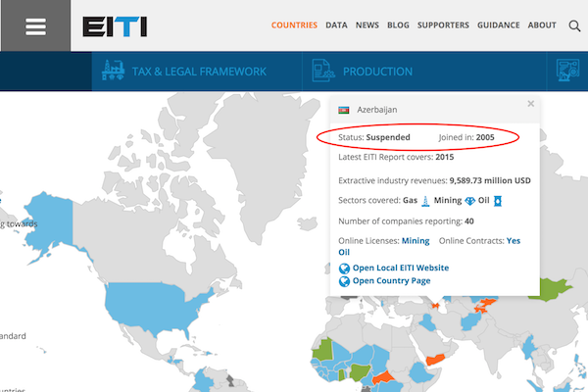Click the Azerbaijan flag icon
The image size is (588, 392).
344,110
